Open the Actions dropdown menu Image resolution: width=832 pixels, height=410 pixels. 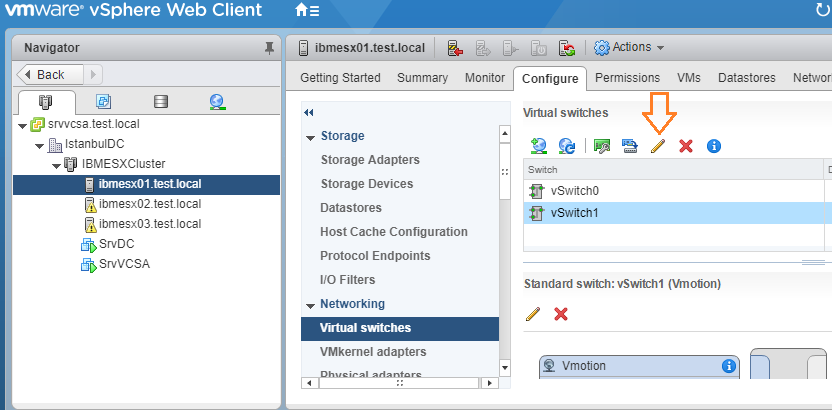pyautogui.click(x=630, y=48)
